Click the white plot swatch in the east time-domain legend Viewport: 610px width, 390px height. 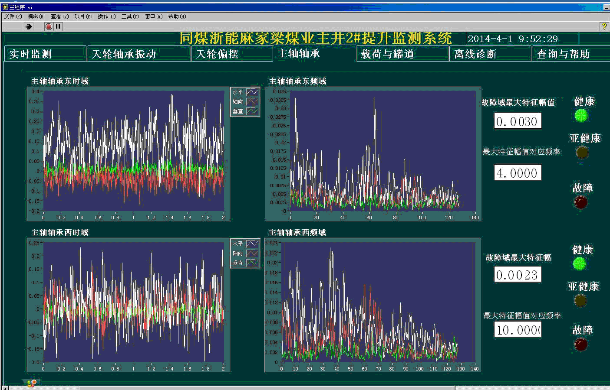click(x=252, y=92)
